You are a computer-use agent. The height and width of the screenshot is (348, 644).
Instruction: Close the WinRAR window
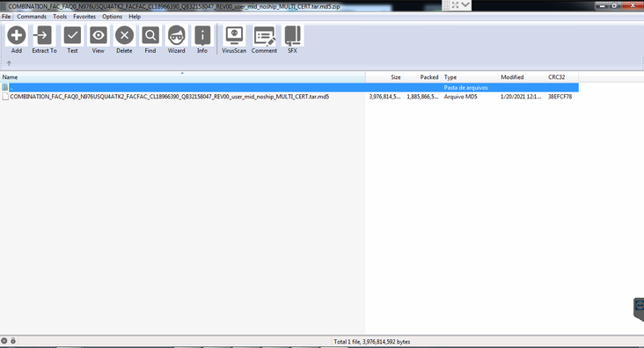click(x=633, y=5)
